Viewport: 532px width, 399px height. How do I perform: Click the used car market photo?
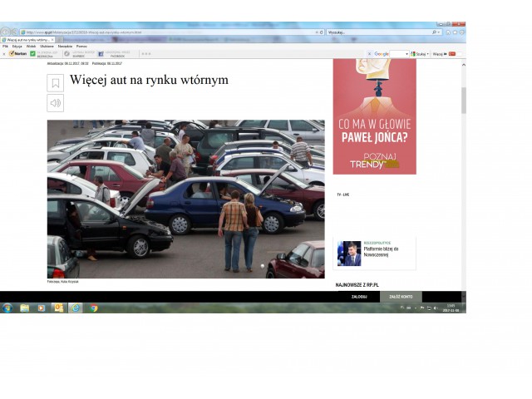(x=185, y=198)
